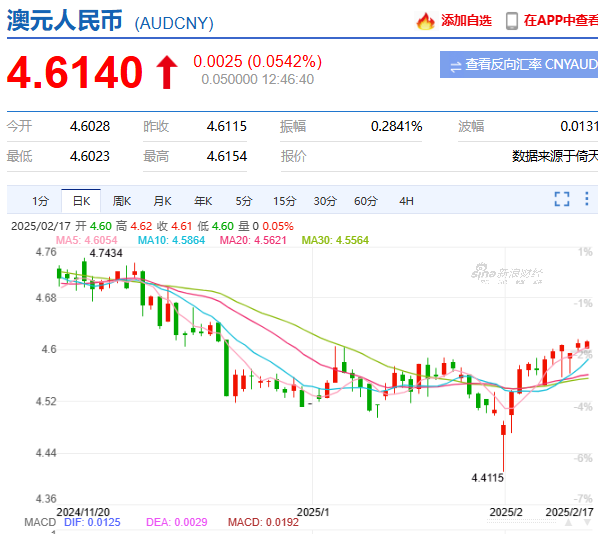This screenshot has width=598, height=534.
Task: Switch to 1分 chart tab
Action: (40, 201)
